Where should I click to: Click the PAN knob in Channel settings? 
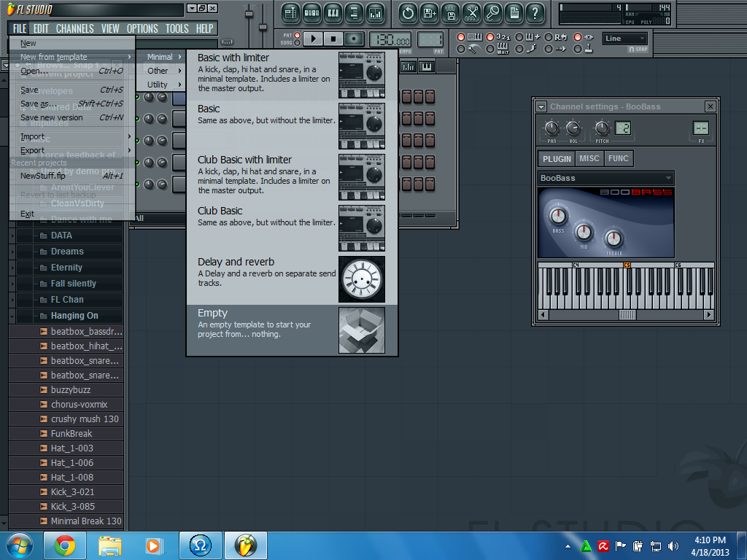pos(551,128)
